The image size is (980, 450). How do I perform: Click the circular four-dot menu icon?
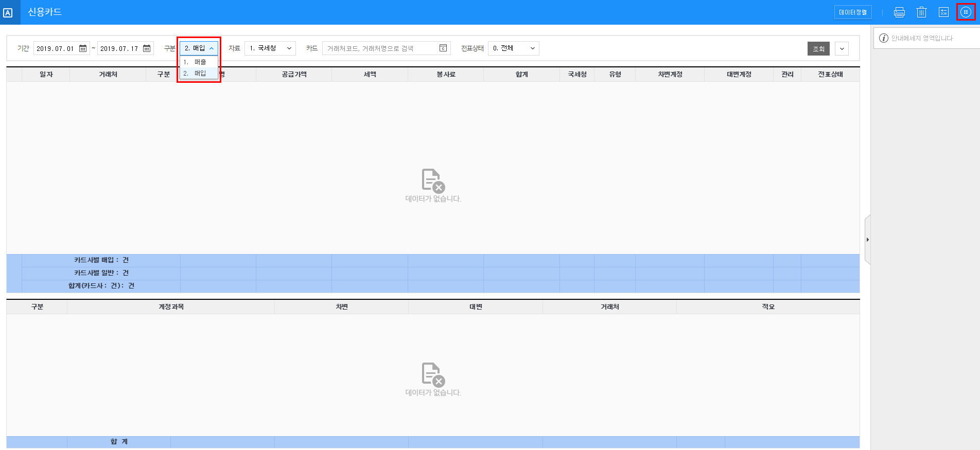[966, 12]
